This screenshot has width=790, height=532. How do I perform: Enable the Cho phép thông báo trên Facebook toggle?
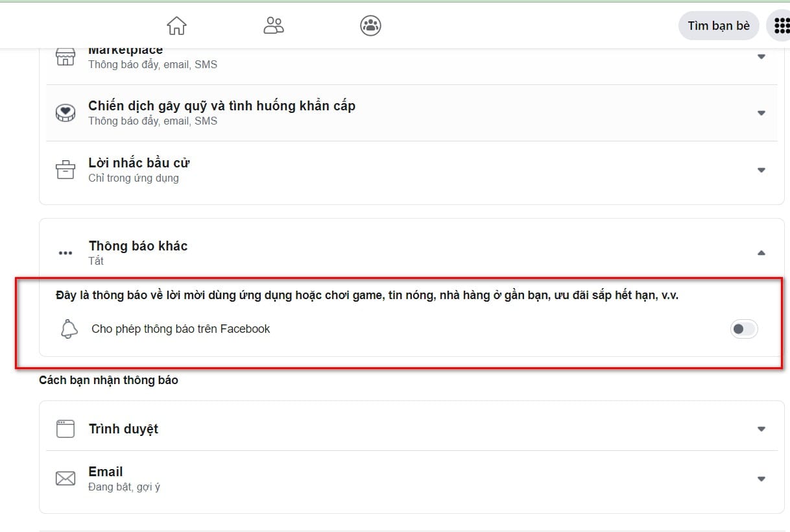point(744,329)
